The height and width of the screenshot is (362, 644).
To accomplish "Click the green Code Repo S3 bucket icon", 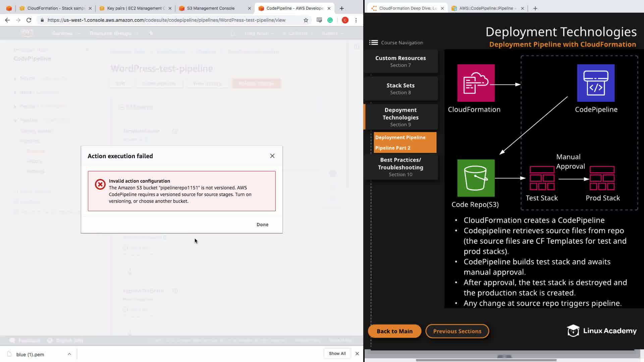I will tap(476, 178).
